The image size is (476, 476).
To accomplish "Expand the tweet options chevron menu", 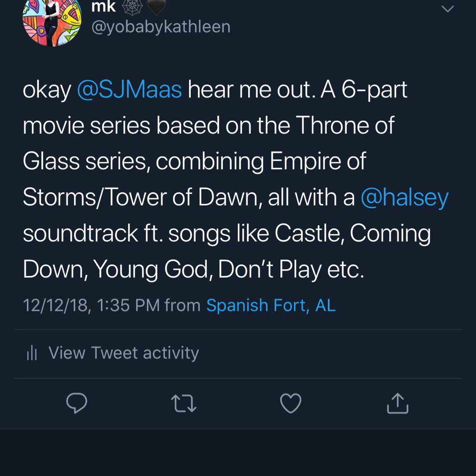I will [447, 9].
